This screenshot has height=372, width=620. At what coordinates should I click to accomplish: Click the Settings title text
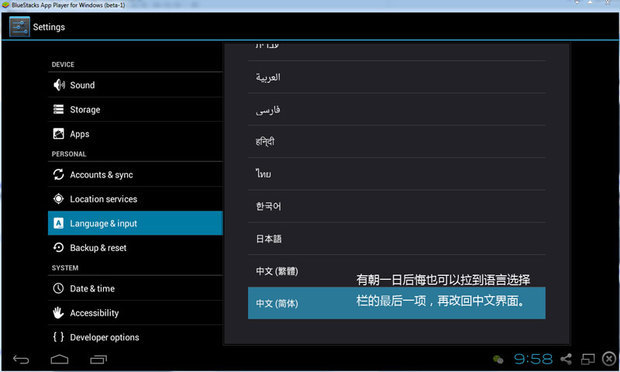[49, 27]
